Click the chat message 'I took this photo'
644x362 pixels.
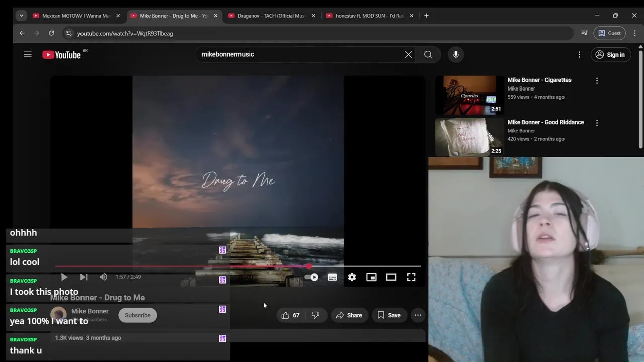44,292
